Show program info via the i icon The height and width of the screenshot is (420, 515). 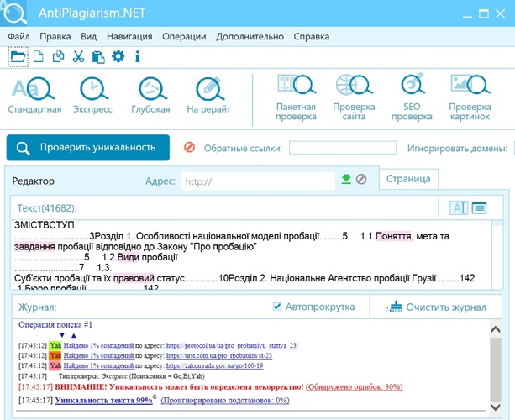click(x=137, y=56)
